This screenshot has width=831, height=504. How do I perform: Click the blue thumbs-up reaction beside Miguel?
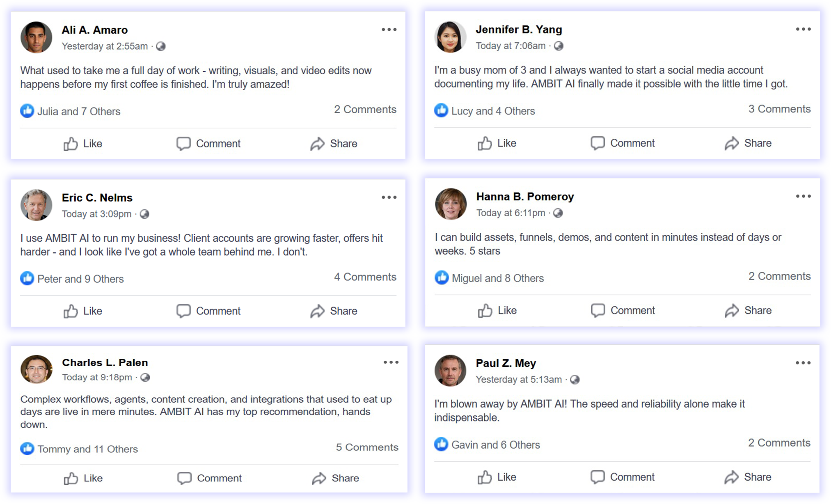[442, 278]
